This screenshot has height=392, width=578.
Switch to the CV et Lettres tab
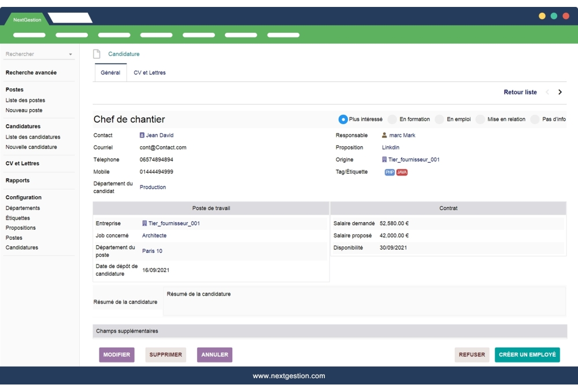tap(150, 73)
